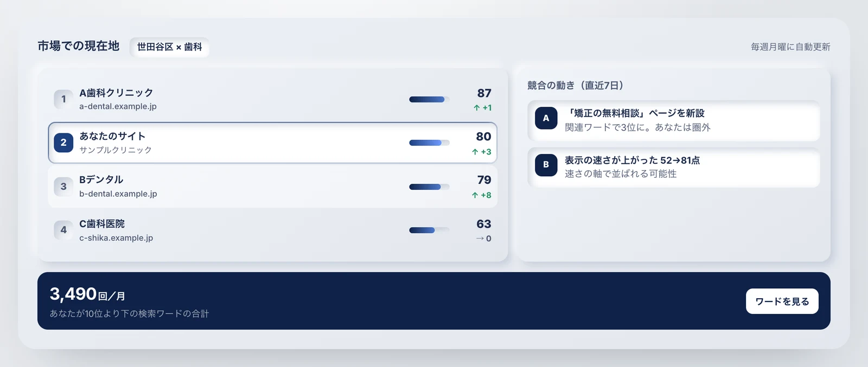The image size is (868, 367).
Task: Click the →0 no-change indicator
Action: pos(484,239)
